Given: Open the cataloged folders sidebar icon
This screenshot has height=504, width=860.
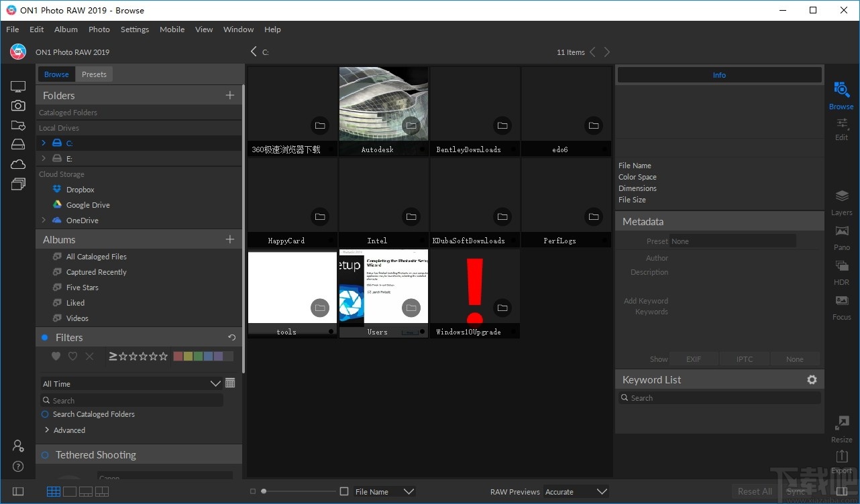Looking at the screenshot, I should 18,125.
